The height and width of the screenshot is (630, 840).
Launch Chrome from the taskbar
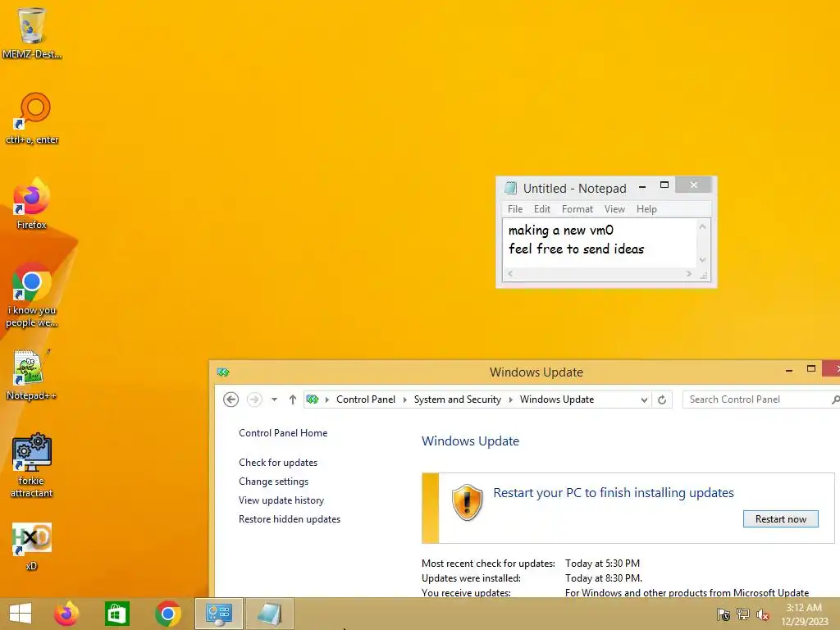tap(167, 614)
